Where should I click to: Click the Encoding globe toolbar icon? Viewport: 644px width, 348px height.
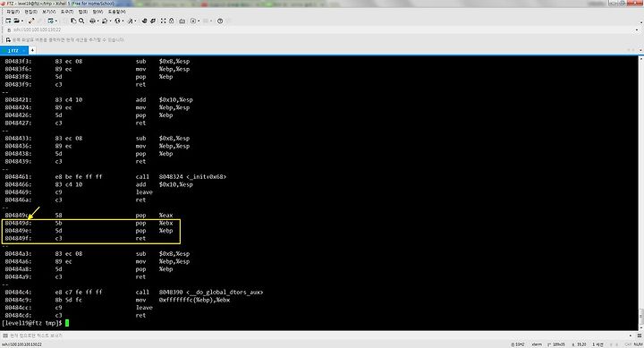(x=117, y=21)
